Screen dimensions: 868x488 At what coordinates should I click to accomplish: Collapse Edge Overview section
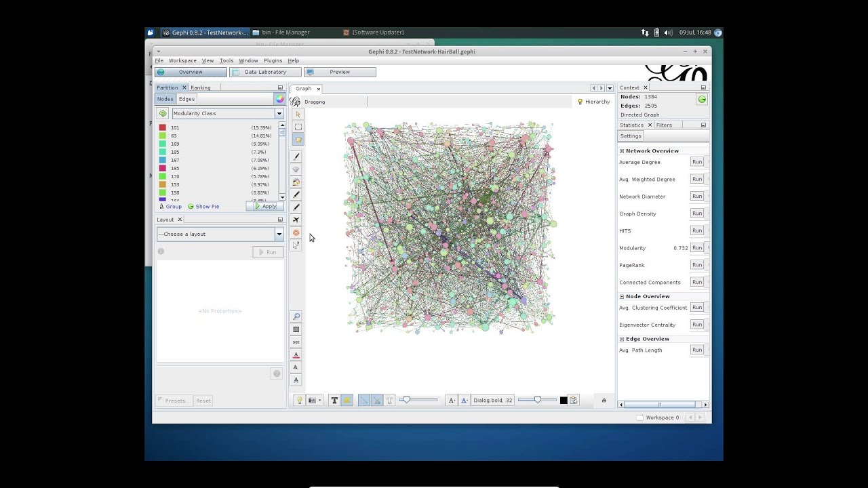pyautogui.click(x=622, y=339)
